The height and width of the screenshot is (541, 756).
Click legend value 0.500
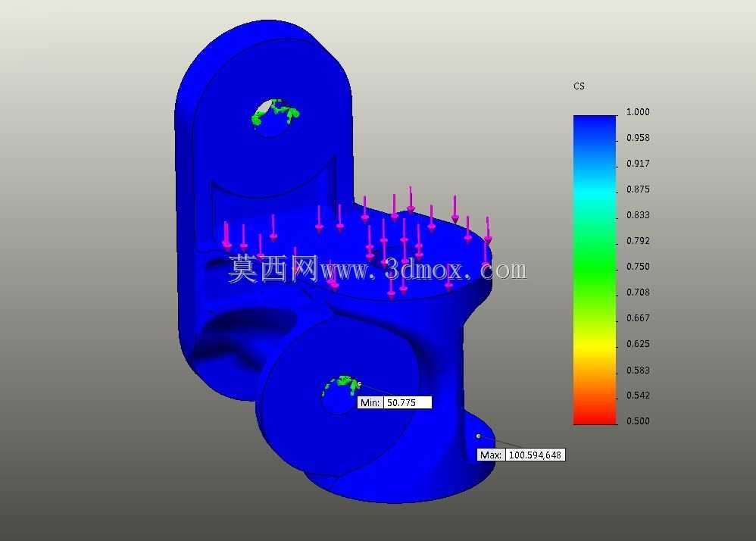coord(638,421)
